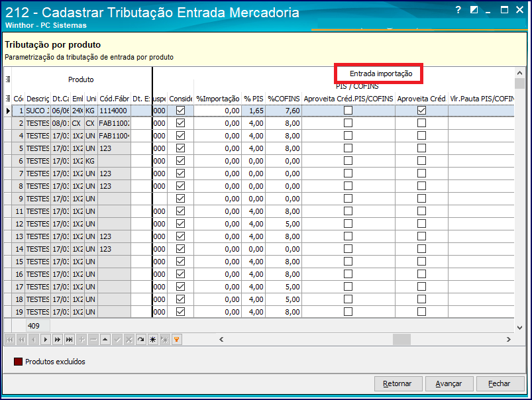The width and height of the screenshot is (532, 400).
Task: Select the KG unit cell for product 6
Action: (91, 161)
